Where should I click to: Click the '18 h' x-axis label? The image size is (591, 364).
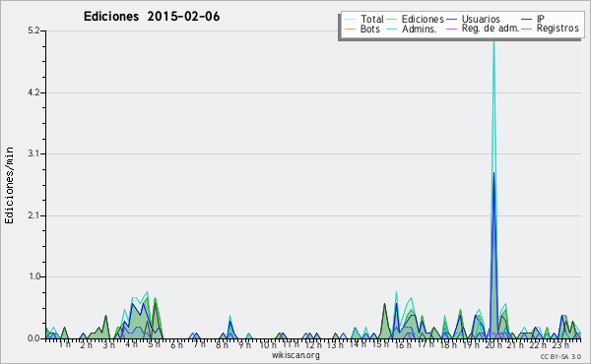click(448, 344)
